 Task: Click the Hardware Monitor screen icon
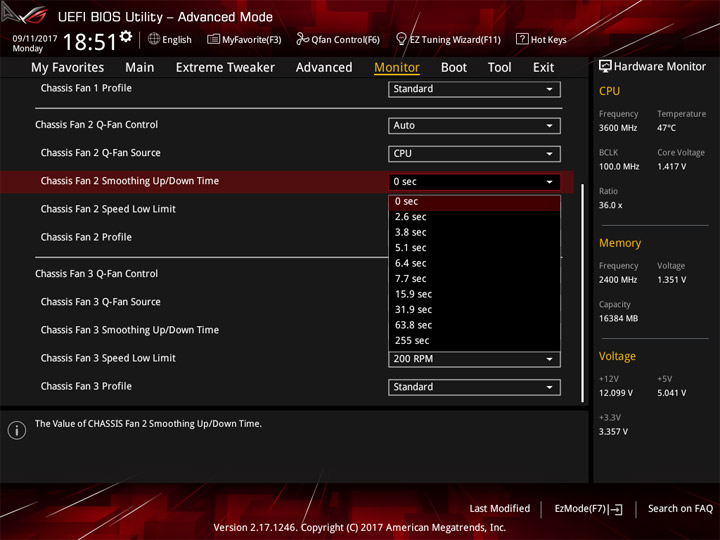click(x=605, y=67)
